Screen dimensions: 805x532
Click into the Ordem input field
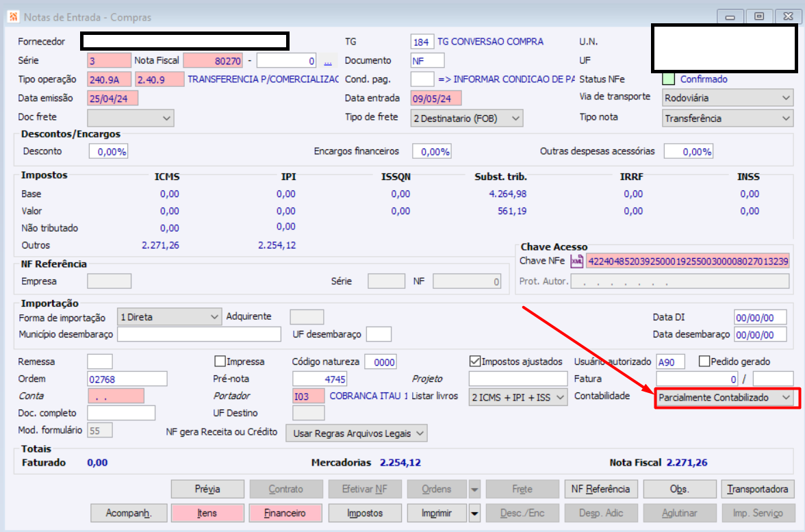[x=127, y=379]
